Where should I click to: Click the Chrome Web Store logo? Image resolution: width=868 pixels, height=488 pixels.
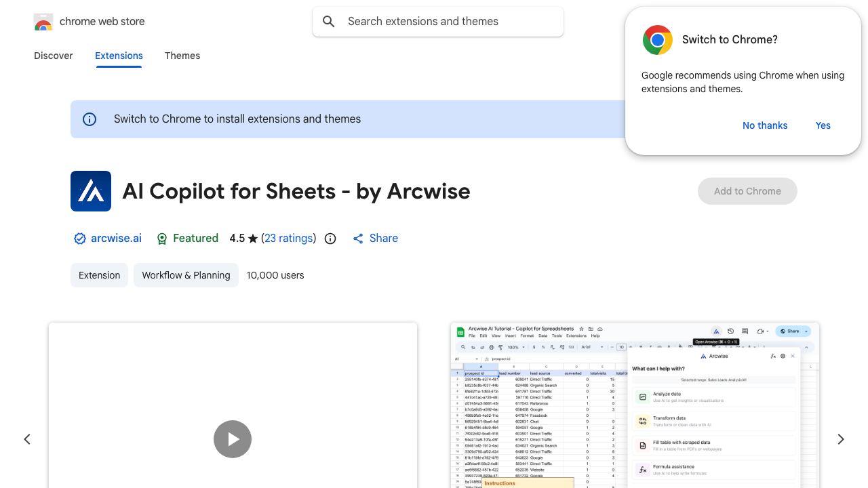pos(43,22)
